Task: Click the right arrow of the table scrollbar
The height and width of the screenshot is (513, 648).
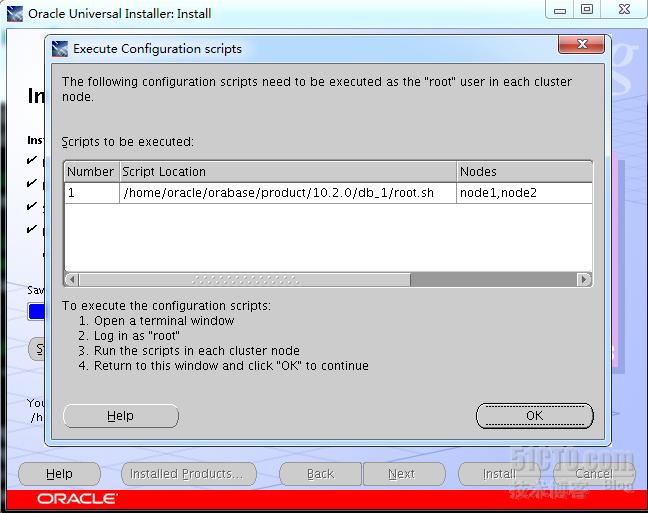Action: [x=584, y=279]
